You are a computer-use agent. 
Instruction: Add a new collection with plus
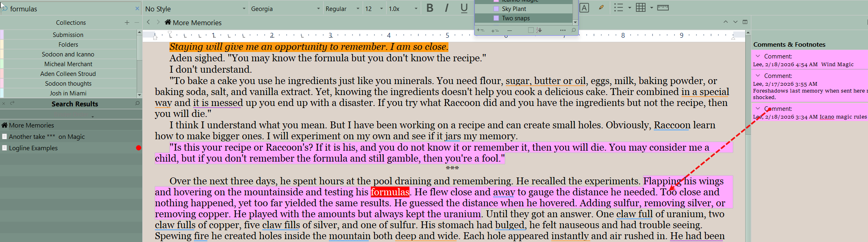(127, 23)
